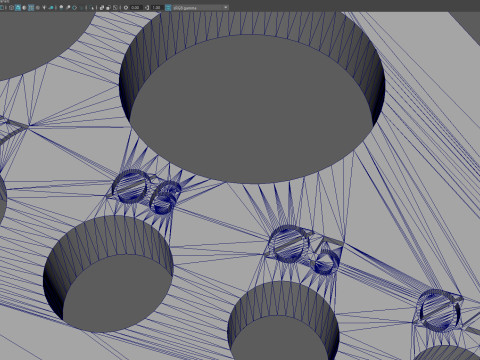Click the X-Ray Active Components icon
The height and width of the screenshot is (360, 480).
point(108,7)
